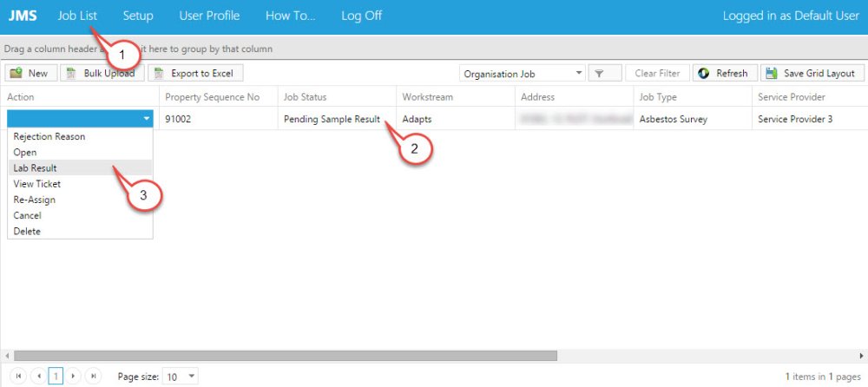Click the scroll right arrow of grid scrollbar
The height and width of the screenshot is (387, 868).
click(x=861, y=356)
